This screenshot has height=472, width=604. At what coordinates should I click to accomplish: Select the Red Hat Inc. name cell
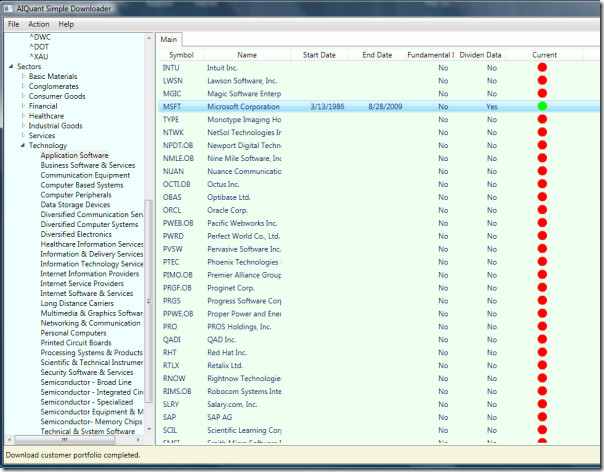[x=227, y=353]
